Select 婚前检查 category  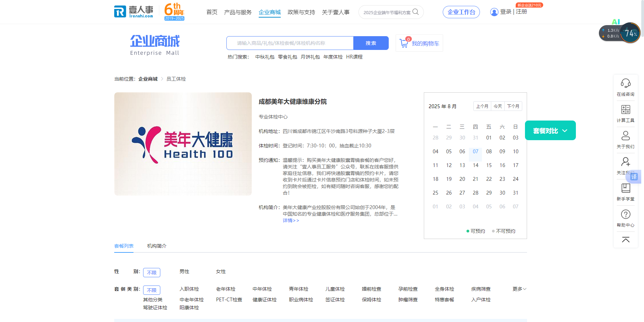click(x=372, y=289)
